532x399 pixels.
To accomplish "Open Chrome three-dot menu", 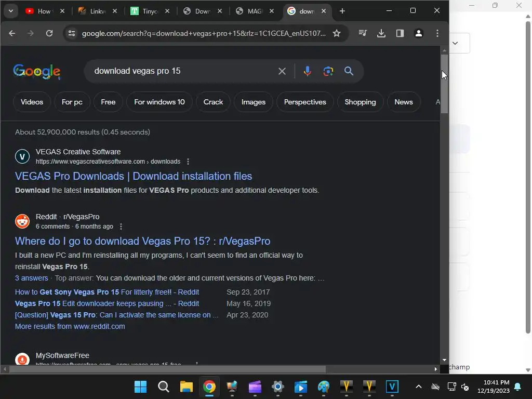I will pos(437,33).
